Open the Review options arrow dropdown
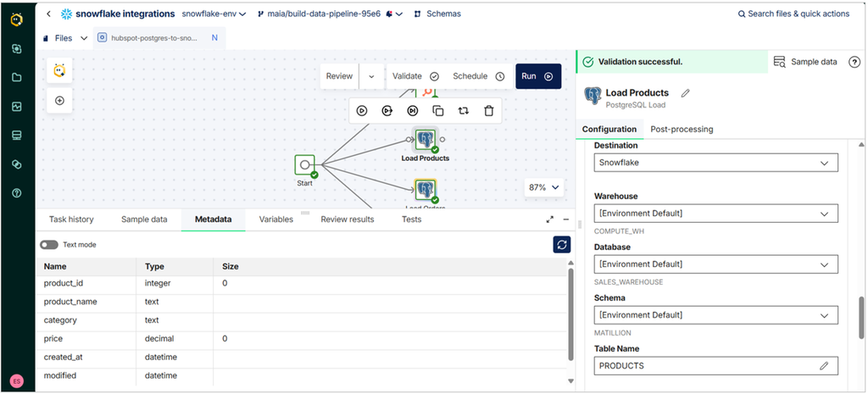 click(x=371, y=76)
